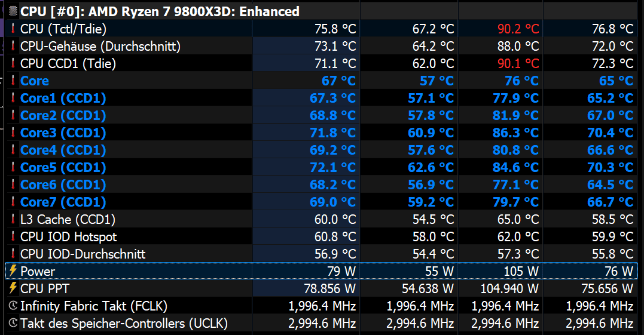This screenshot has height=335, width=644.
Task: Click thermometer icon beside Core3 (CCD1)
Action: click(13, 133)
